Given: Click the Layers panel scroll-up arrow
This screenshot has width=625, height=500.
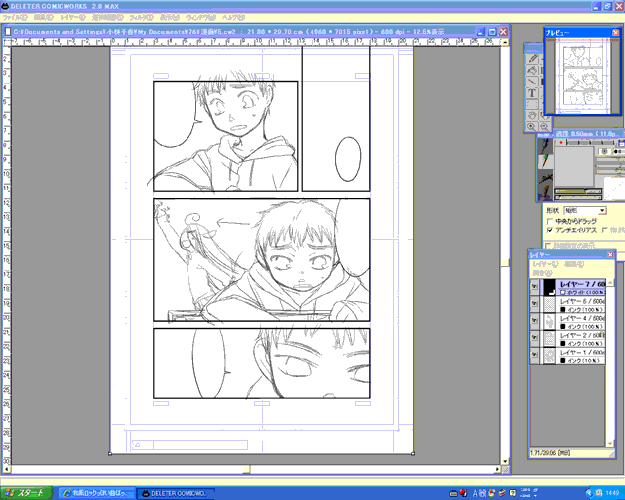Looking at the screenshot, I should [x=610, y=283].
